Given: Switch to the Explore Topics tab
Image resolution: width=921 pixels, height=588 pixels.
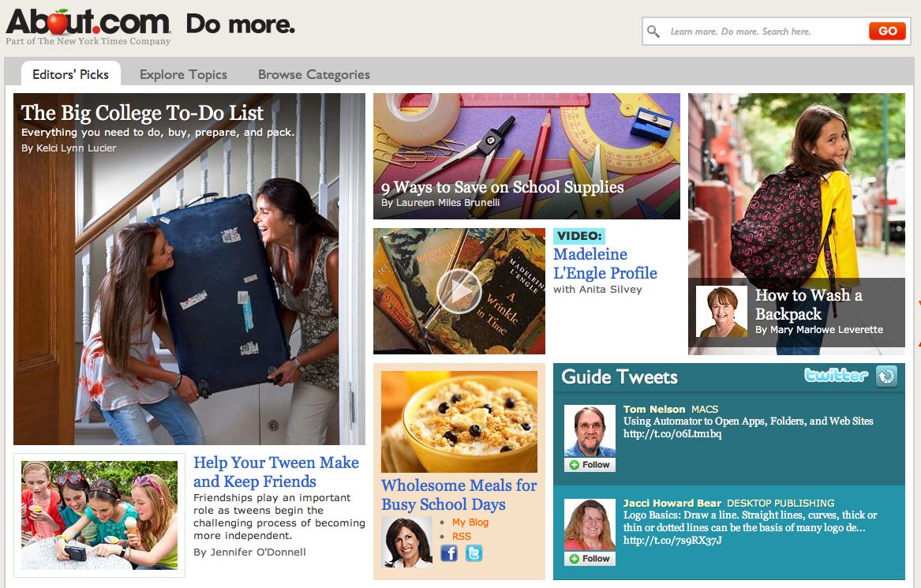Looking at the screenshot, I should (183, 75).
